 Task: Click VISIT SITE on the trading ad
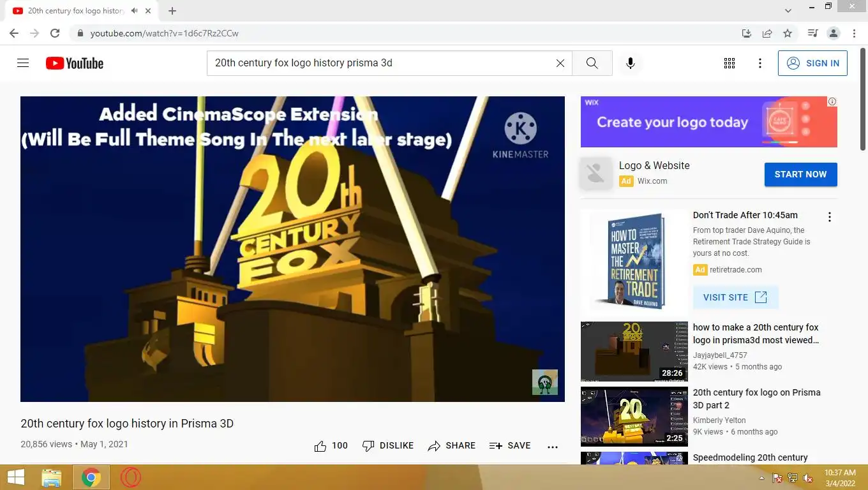(x=735, y=297)
